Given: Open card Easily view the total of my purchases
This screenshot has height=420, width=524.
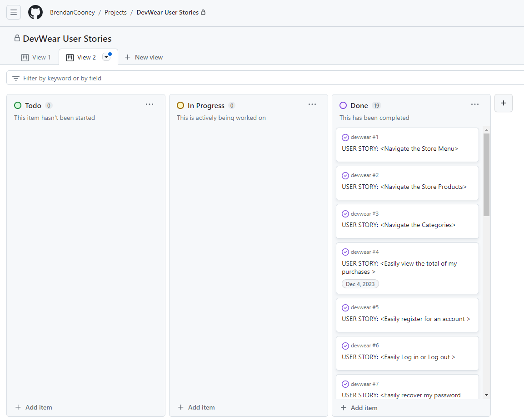Looking at the screenshot, I should (x=399, y=267).
